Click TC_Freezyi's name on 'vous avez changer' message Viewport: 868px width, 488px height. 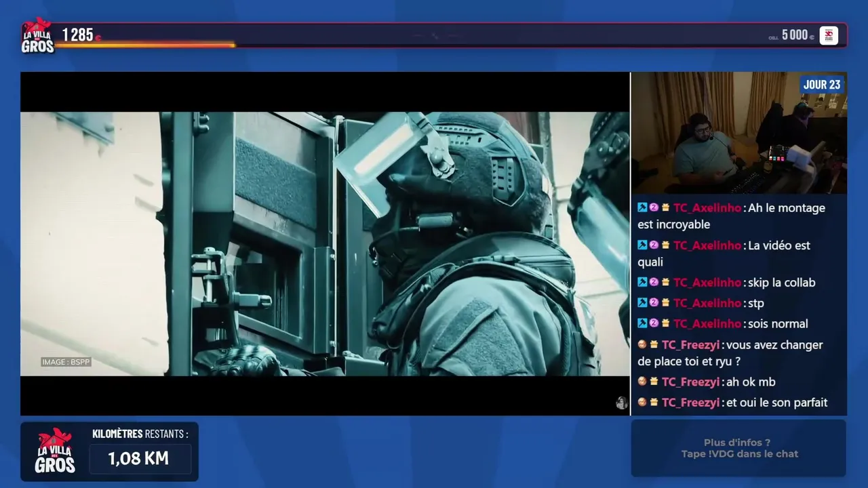click(691, 345)
